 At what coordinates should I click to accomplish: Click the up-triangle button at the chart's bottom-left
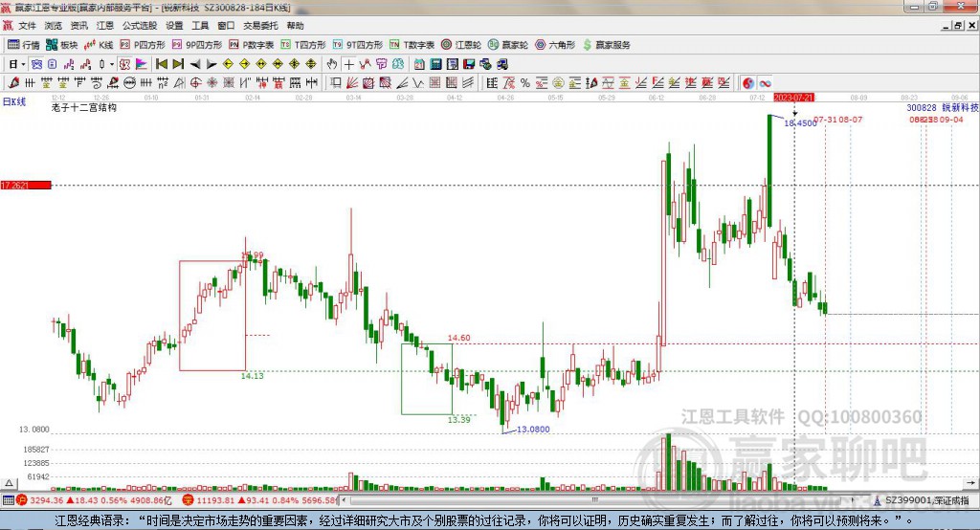[9, 483]
